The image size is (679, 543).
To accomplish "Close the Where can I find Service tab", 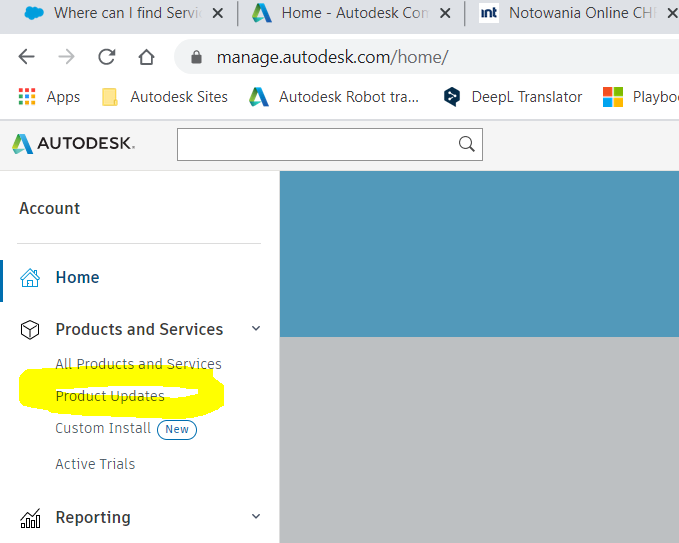I will [218, 13].
